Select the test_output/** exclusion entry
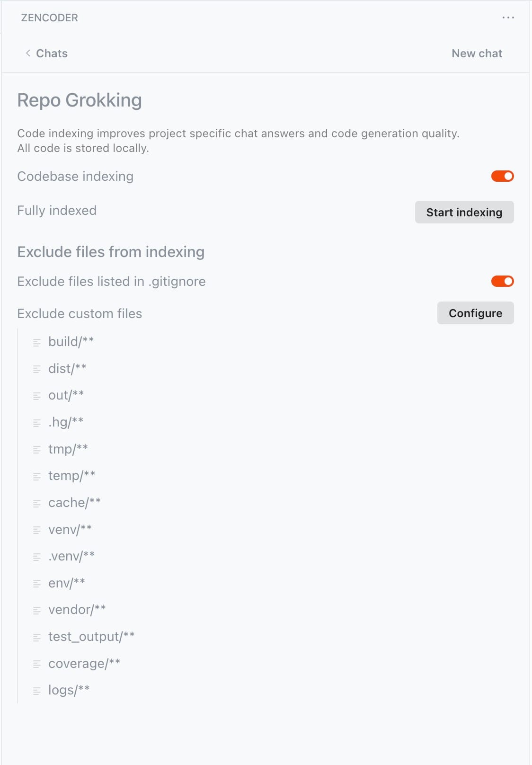Screen dimensions: 532x765 (91, 637)
